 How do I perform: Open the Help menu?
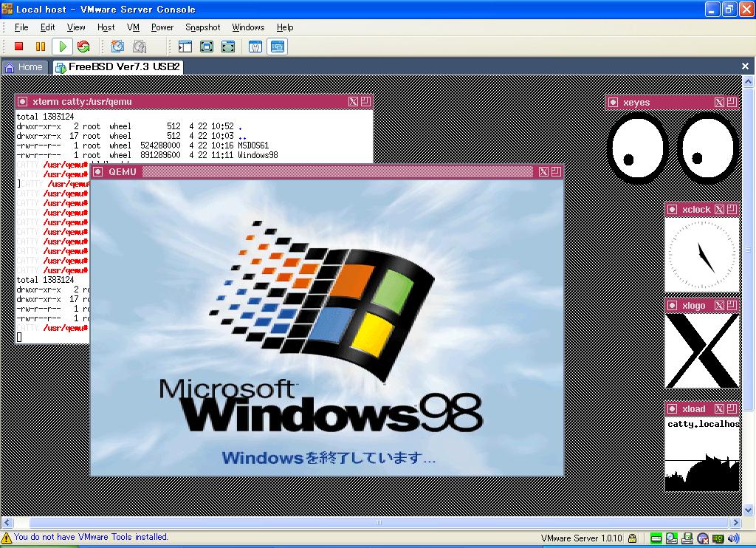click(x=285, y=27)
